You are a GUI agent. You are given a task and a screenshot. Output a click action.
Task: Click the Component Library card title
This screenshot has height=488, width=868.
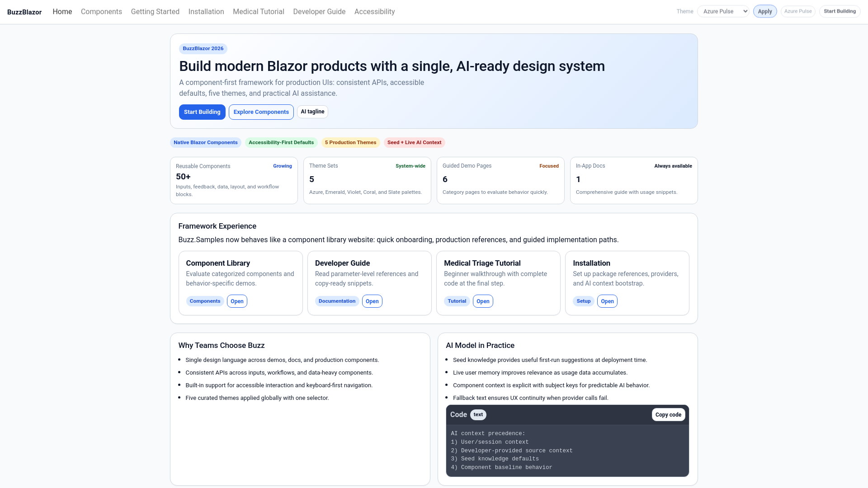click(x=218, y=263)
